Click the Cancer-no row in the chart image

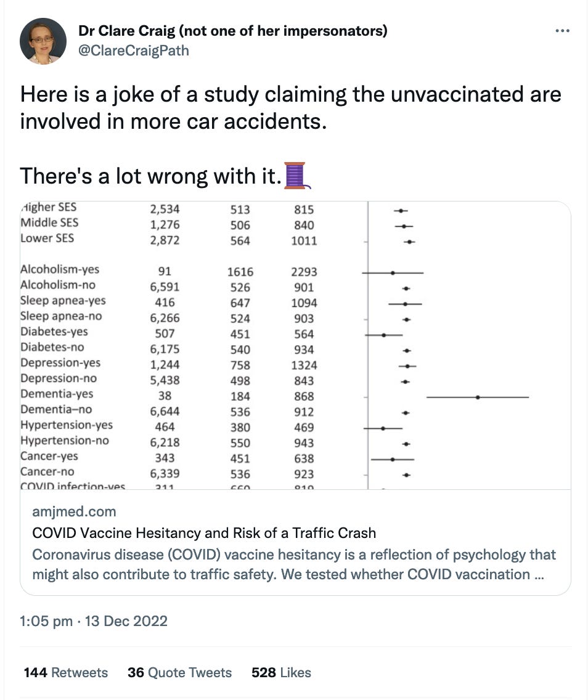coord(47,472)
